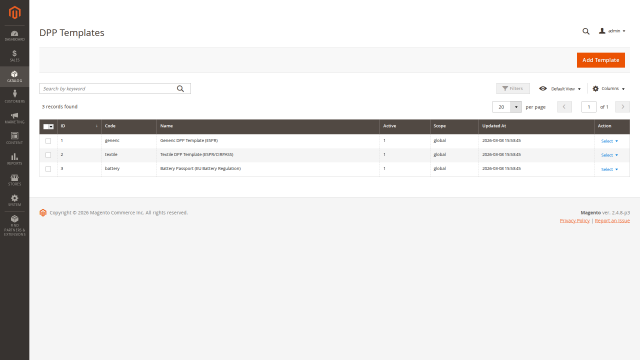The height and width of the screenshot is (360, 640).
Task: Open the Privacy Policy link
Action: (x=574, y=220)
